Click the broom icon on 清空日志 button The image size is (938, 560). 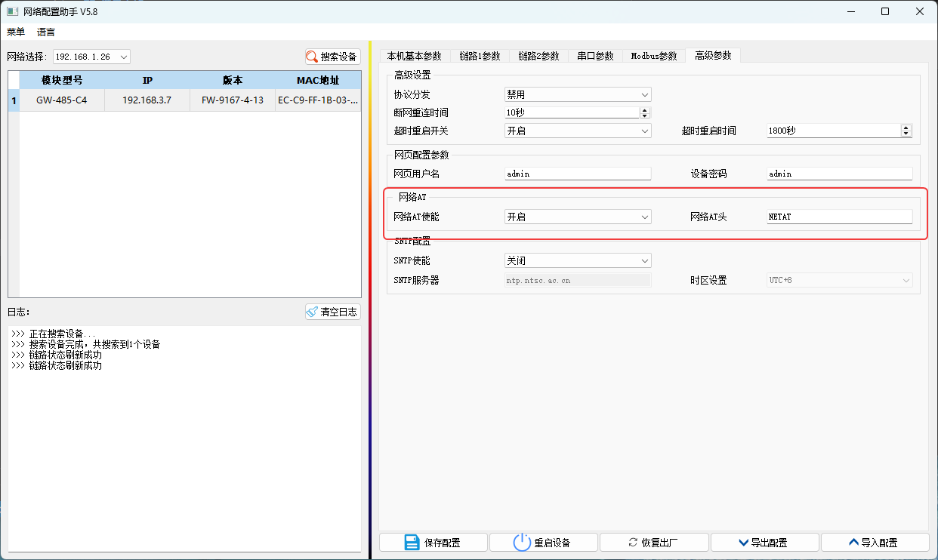coord(312,311)
